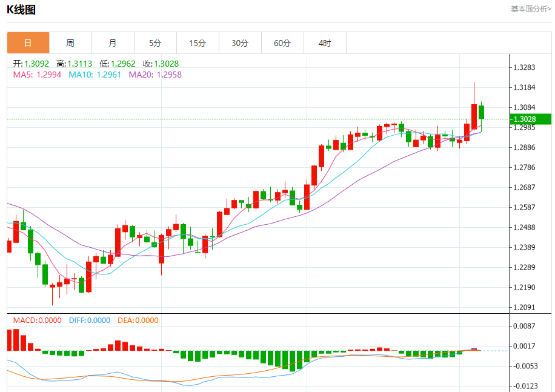This screenshot has width=555, height=392.
Task: Click the DEA indicator label
Action: tap(138, 321)
